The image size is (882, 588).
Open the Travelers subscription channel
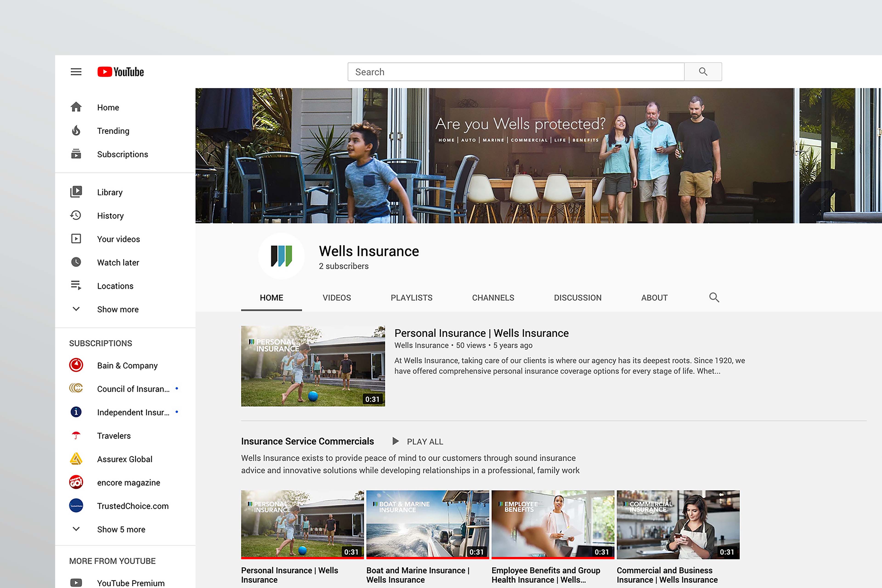(x=114, y=436)
